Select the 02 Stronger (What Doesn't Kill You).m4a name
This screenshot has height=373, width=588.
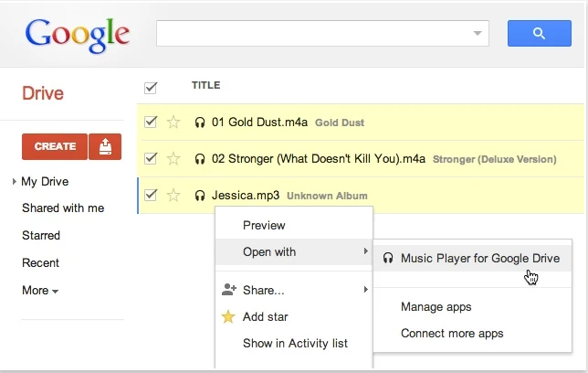(x=319, y=159)
